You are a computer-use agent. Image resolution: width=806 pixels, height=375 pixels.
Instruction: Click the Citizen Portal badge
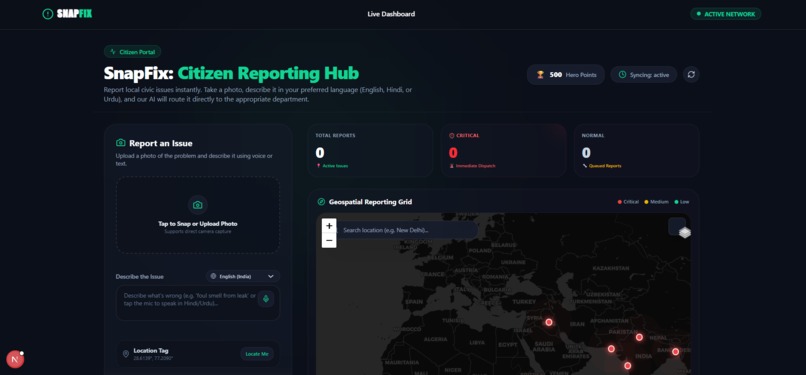point(133,52)
